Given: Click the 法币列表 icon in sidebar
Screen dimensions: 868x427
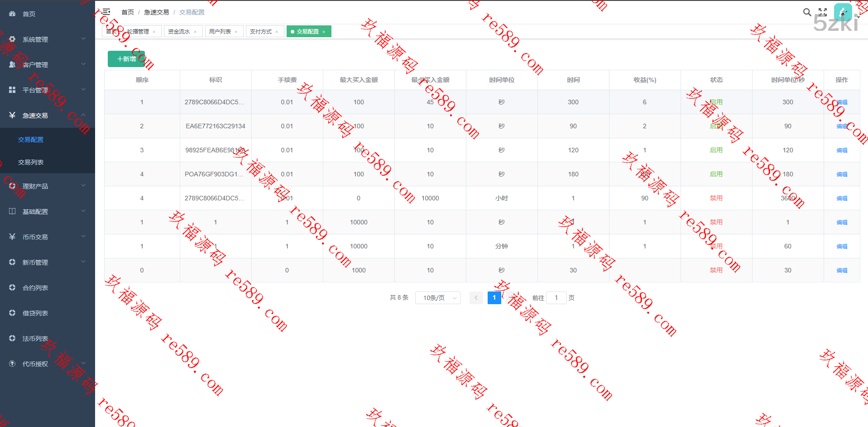Looking at the screenshot, I should [12, 339].
